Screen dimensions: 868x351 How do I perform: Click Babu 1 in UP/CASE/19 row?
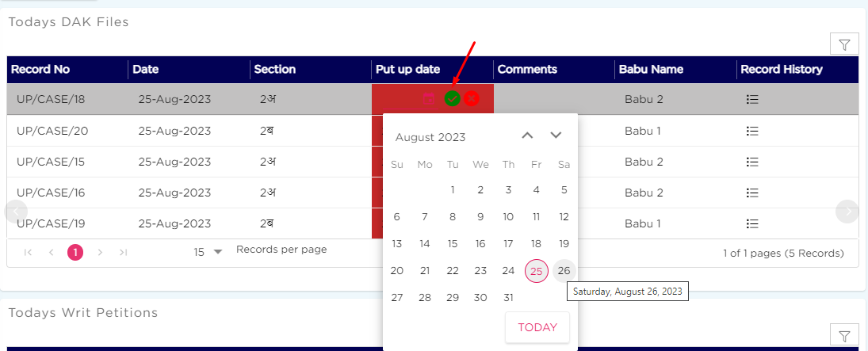click(x=643, y=223)
